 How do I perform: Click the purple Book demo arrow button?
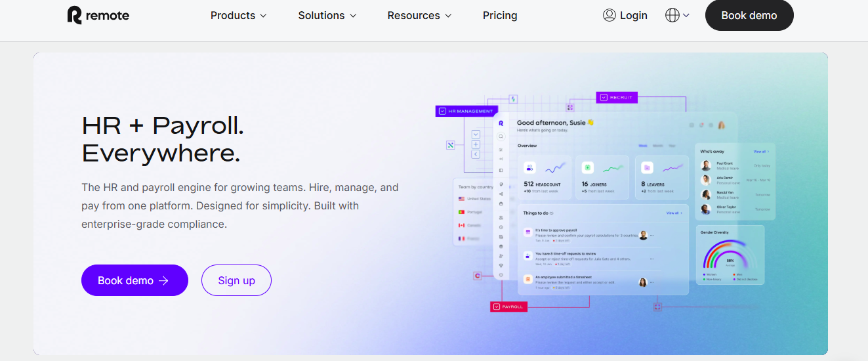[x=134, y=280]
